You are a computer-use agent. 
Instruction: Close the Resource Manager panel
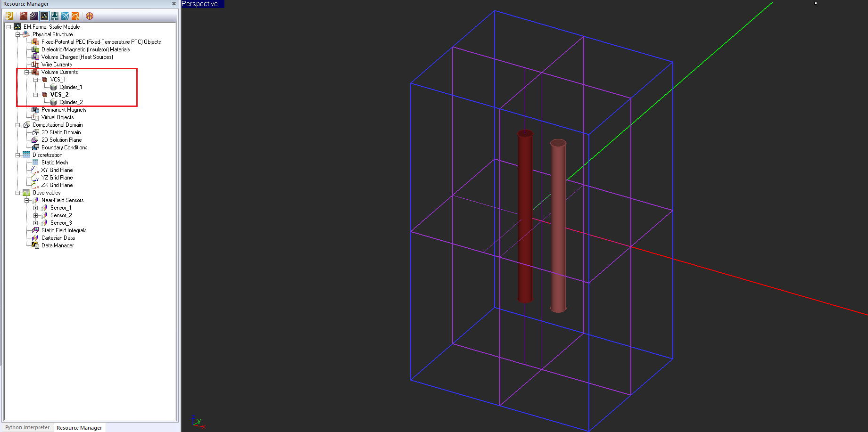click(174, 4)
